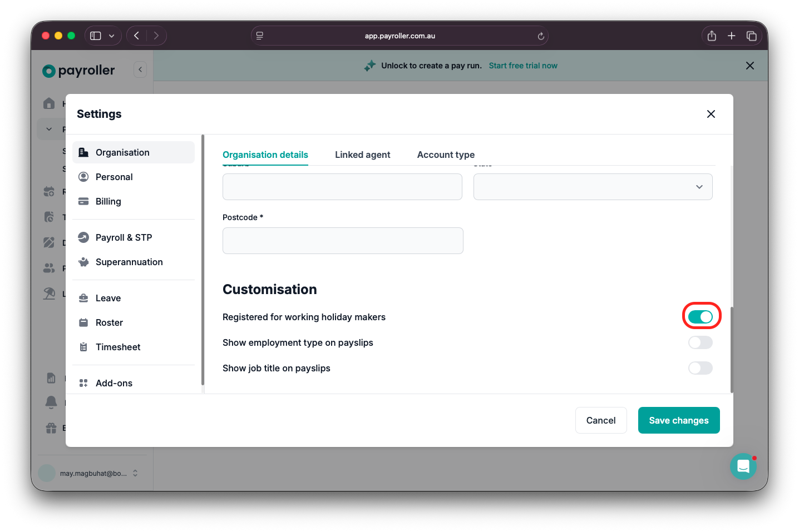Select the Billing card icon

point(83,201)
